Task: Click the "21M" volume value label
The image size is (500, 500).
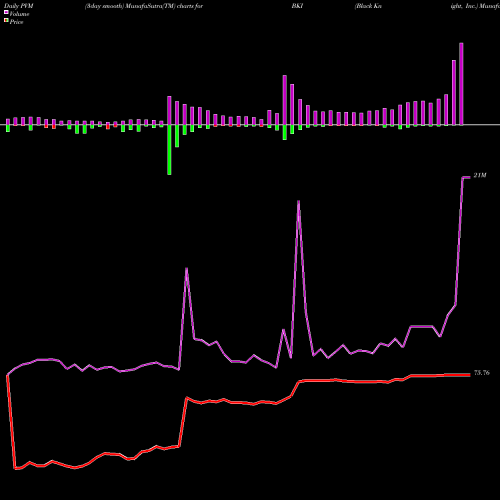Action: click(x=480, y=175)
